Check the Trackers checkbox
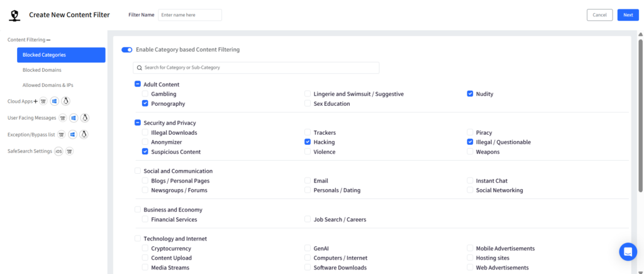Image resolution: width=644 pixels, height=274 pixels. click(308, 132)
